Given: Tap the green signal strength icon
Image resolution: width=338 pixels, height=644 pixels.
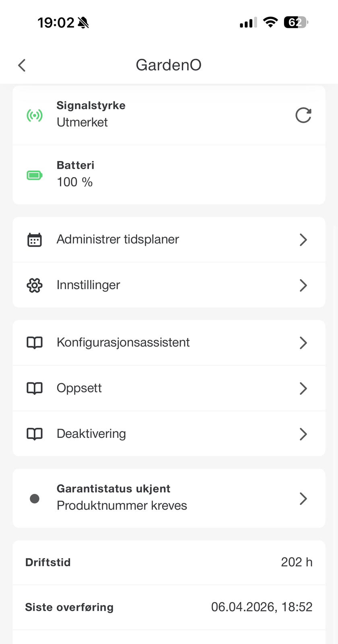Looking at the screenshot, I should (35, 116).
